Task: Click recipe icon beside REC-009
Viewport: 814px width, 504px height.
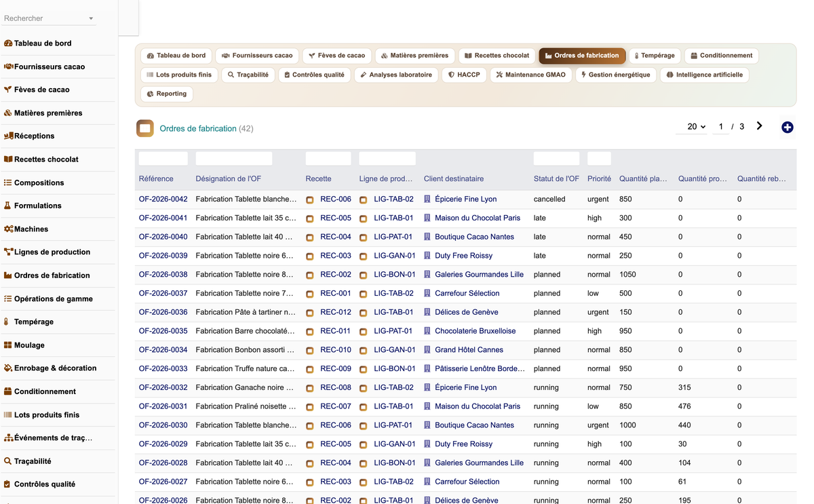Action: point(310,370)
